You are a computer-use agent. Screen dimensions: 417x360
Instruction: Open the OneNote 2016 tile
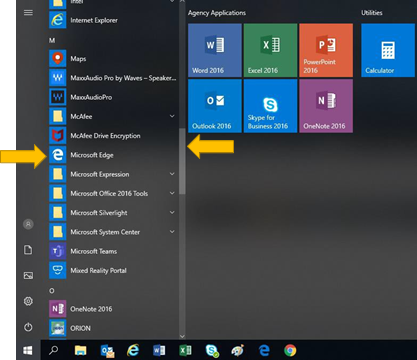coord(326,106)
